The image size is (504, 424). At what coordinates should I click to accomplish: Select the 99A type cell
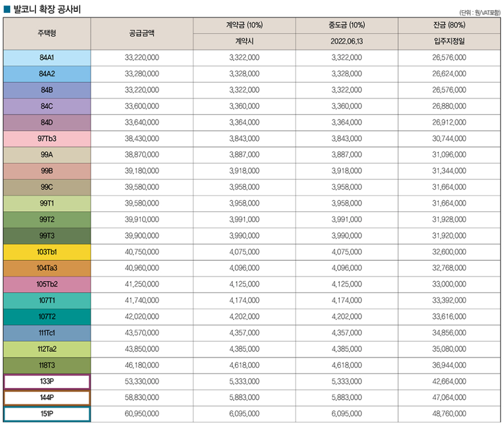47,155
